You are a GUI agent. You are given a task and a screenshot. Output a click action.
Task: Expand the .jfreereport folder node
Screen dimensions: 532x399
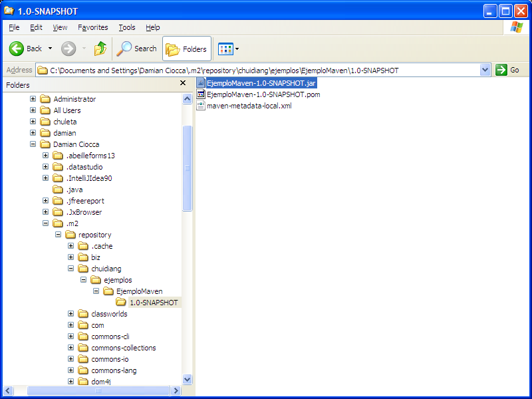pos(45,201)
